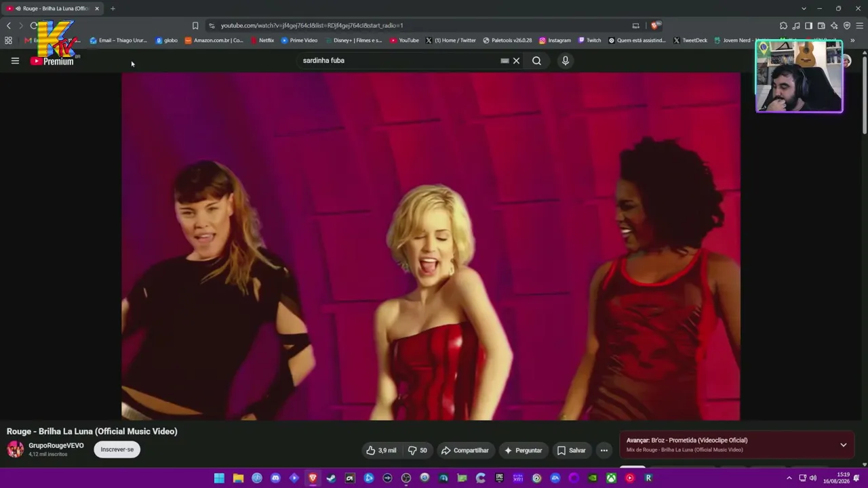The width and height of the screenshot is (868, 488).
Task: Go forward with the browser forward arrow
Action: (x=20, y=26)
